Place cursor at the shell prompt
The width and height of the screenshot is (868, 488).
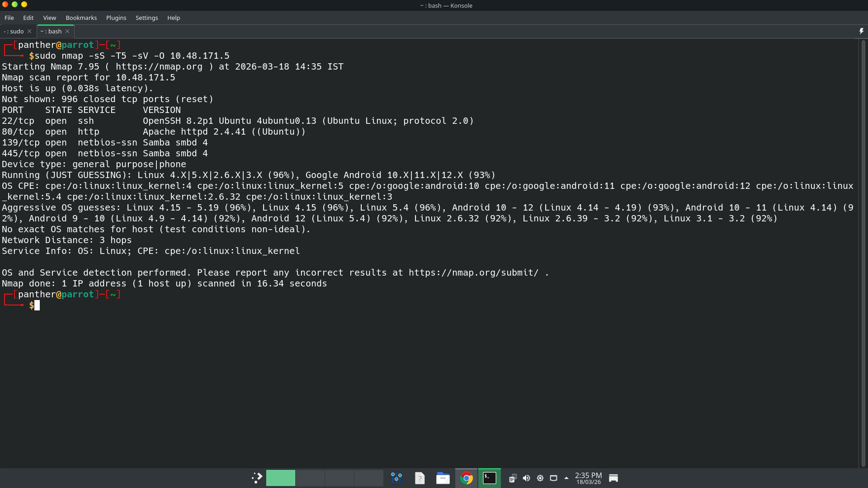(36, 305)
